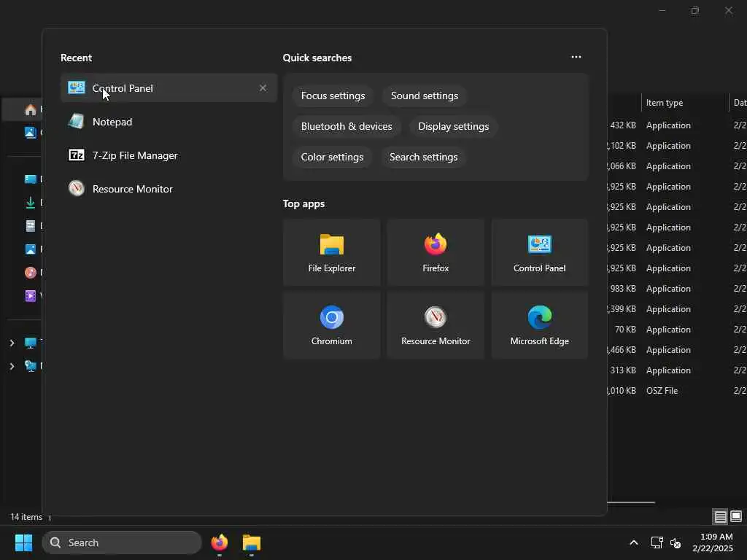Switch Explorer to large icons view

pos(736,517)
